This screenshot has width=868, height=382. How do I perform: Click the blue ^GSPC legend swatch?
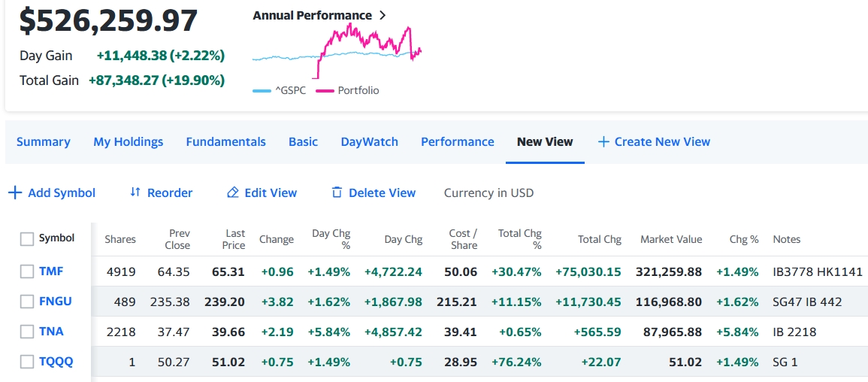click(262, 91)
